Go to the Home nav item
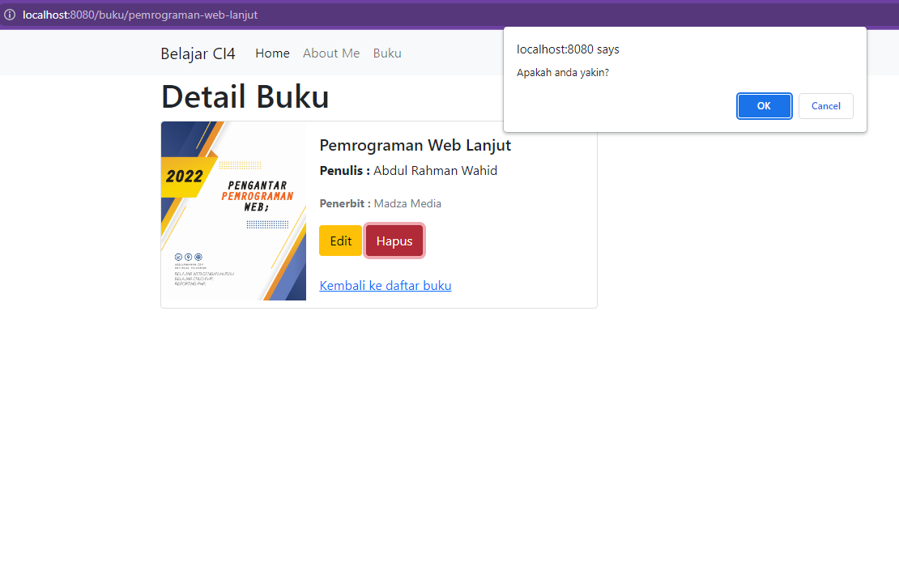The height and width of the screenshot is (588, 899). pyautogui.click(x=272, y=53)
